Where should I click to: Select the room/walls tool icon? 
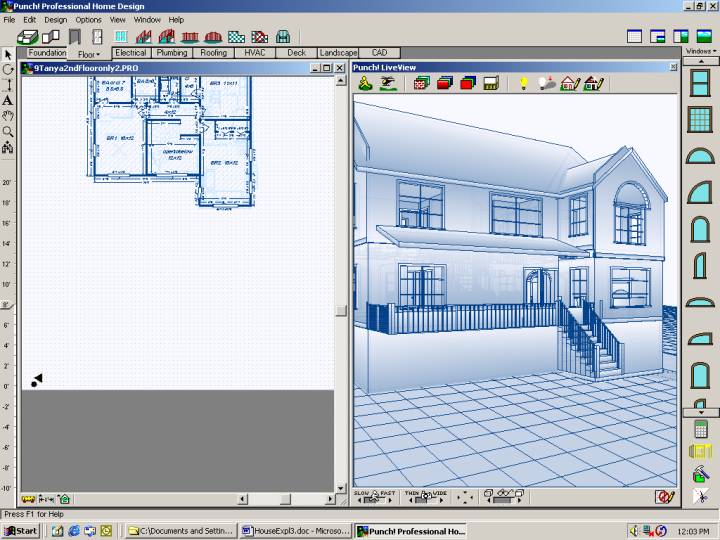(28, 37)
